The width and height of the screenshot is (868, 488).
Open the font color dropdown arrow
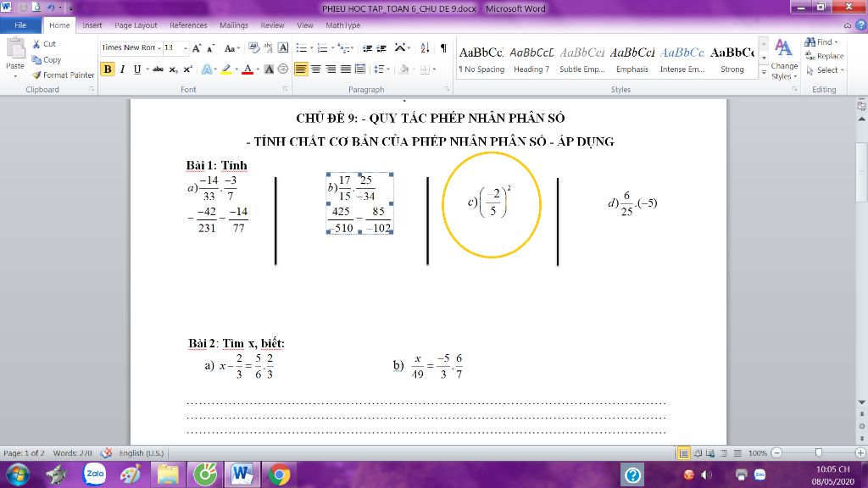[x=258, y=69]
